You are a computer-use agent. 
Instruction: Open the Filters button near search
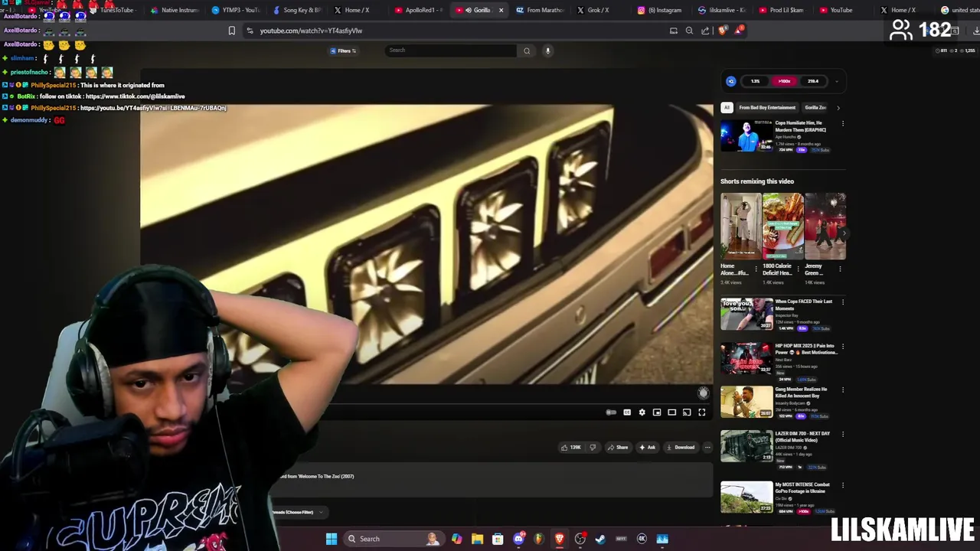point(344,51)
